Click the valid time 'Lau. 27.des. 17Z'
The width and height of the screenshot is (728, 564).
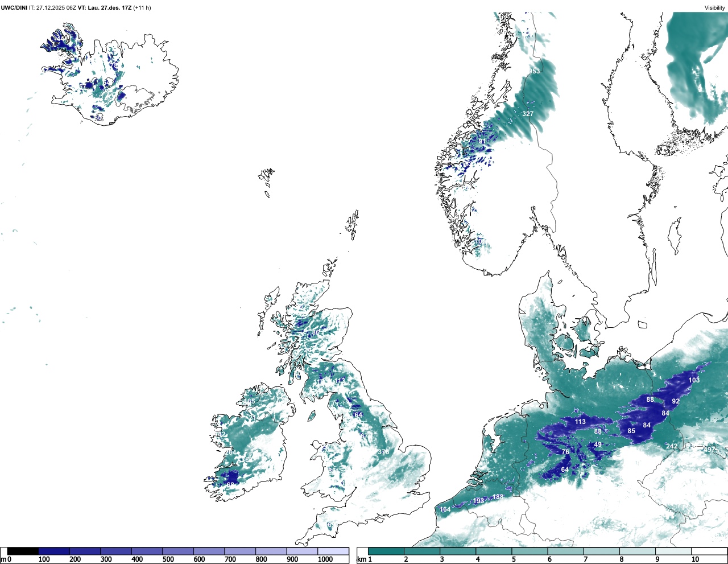click(x=109, y=7)
